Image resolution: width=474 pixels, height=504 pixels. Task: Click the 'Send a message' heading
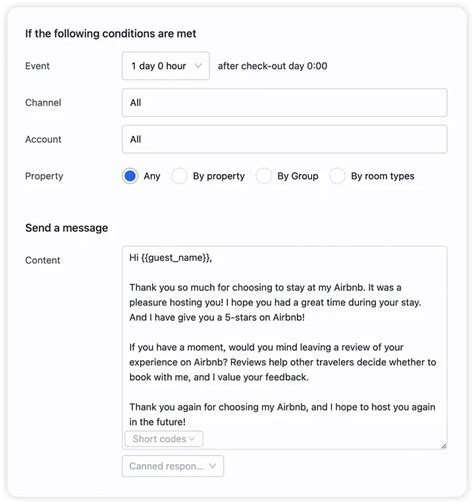click(67, 228)
